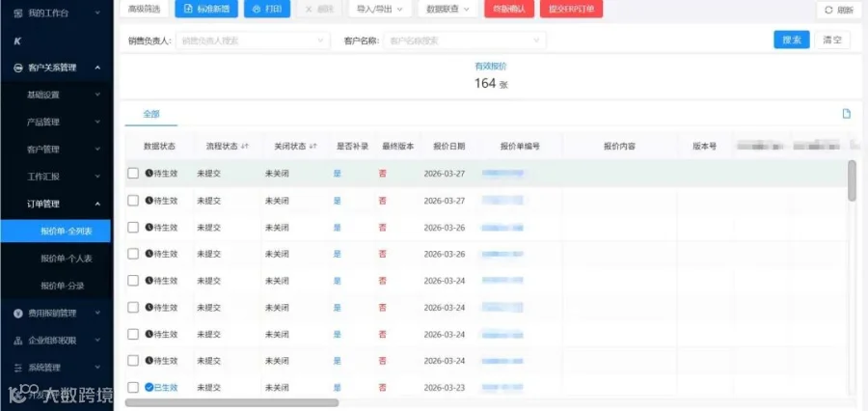The image size is (868, 411).
Task: Click the plus icon in 标准新增 button
Action: coord(188,9)
